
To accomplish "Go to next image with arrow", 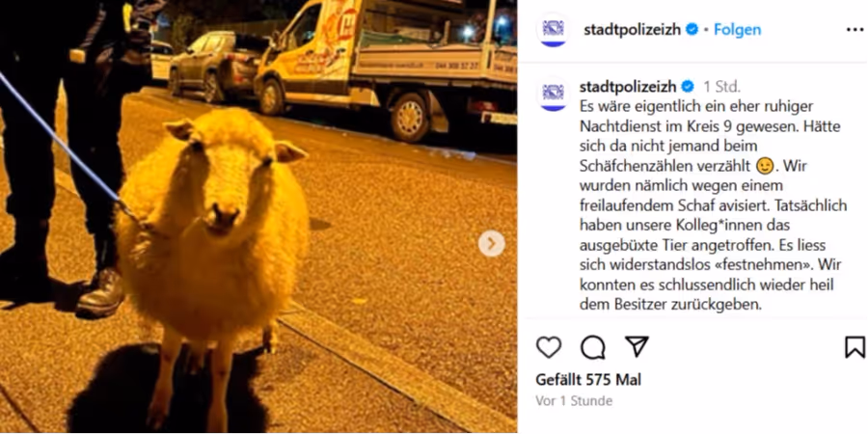I will click(x=491, y=244).
